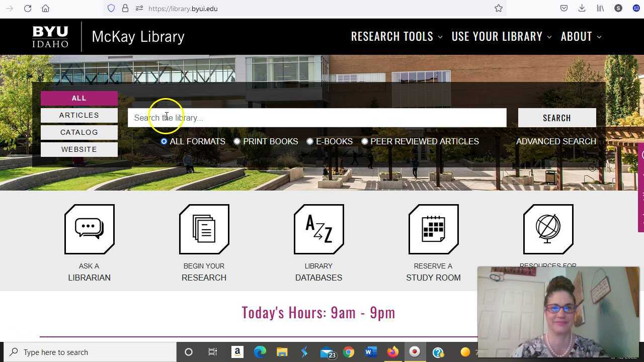Open the Ask a Librarian chat icon
Viewport: 644px width, 362px height.
coord(89,229)
